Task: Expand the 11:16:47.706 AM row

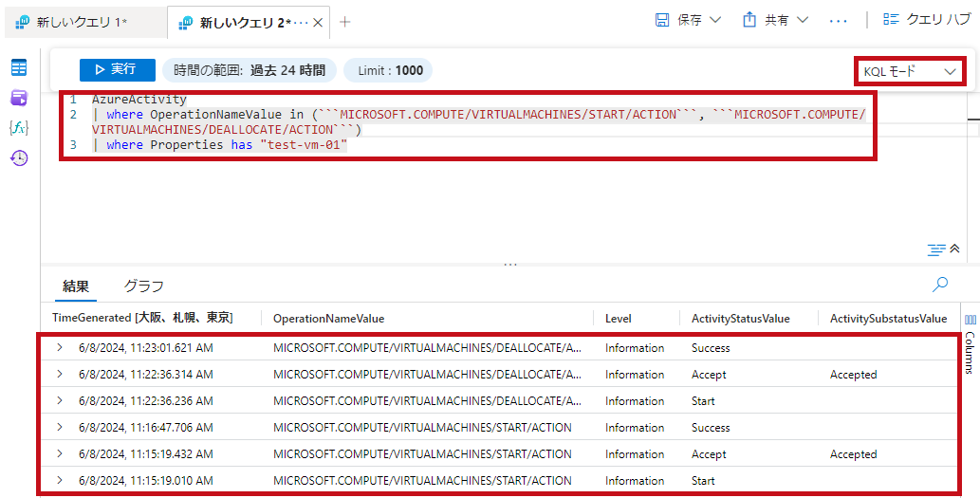Action: pyautogui.click(x=60, y=428)
